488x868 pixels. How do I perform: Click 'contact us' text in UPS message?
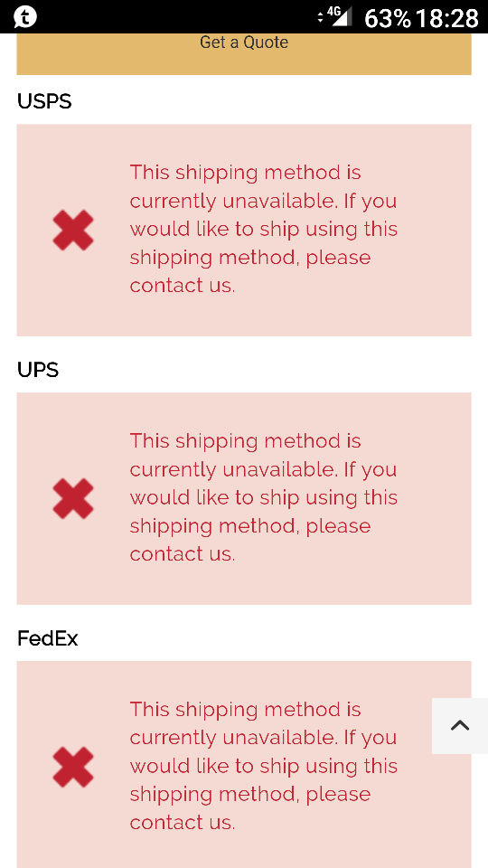pos(181,554)
